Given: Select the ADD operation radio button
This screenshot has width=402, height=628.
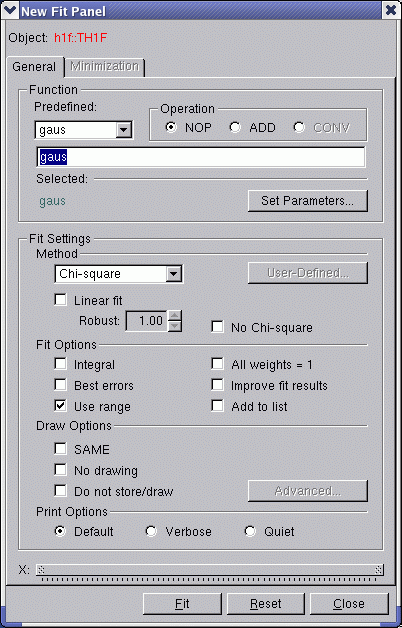Looking at the screenshot, I should [x=235, y=127].
